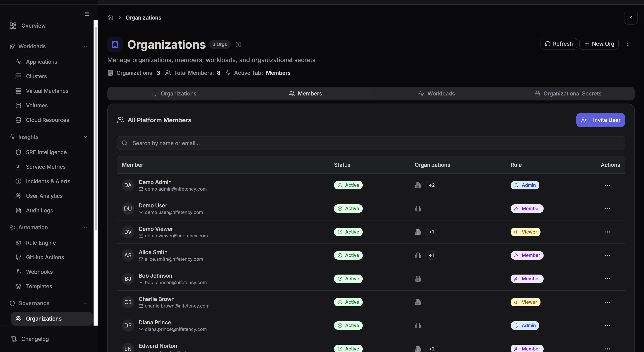
Task: Collapse the Governance section in sidebar
Action: pos(85,303)
